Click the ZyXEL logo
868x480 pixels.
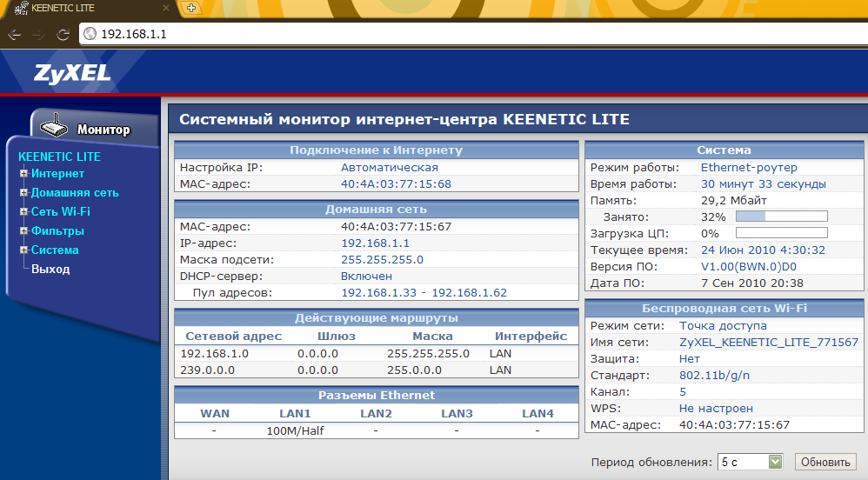[72, 73]
